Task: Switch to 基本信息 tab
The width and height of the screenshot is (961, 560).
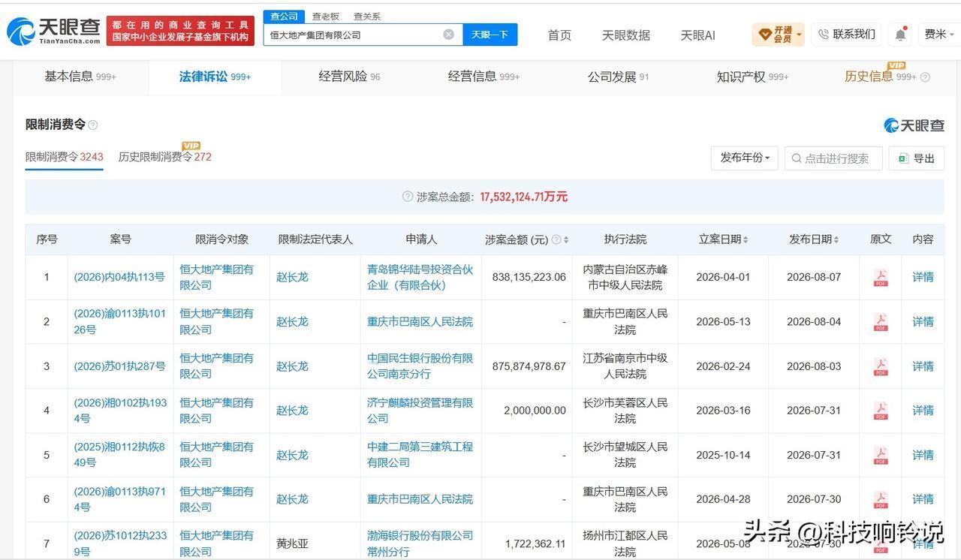Action: [x=80, y=77]
